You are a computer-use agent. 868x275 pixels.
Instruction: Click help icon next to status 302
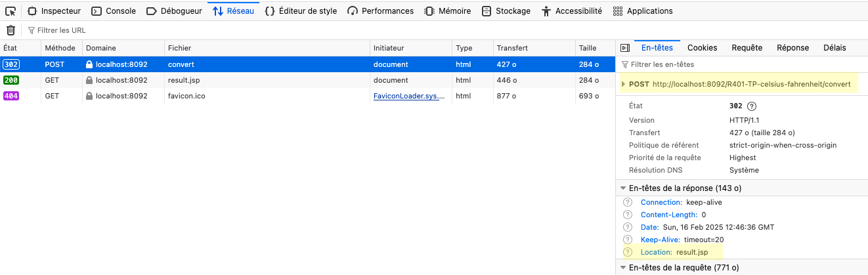752,106
